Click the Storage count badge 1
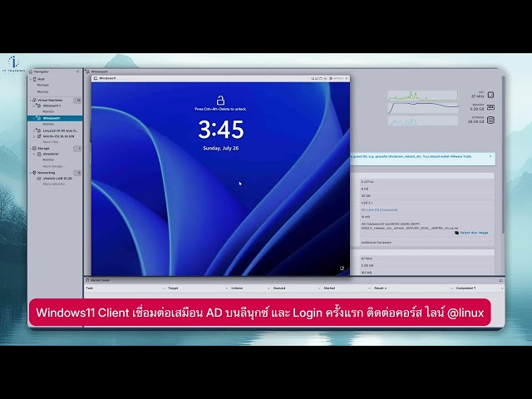The width and height of the screenshot is (532, 399). point(77,149)
